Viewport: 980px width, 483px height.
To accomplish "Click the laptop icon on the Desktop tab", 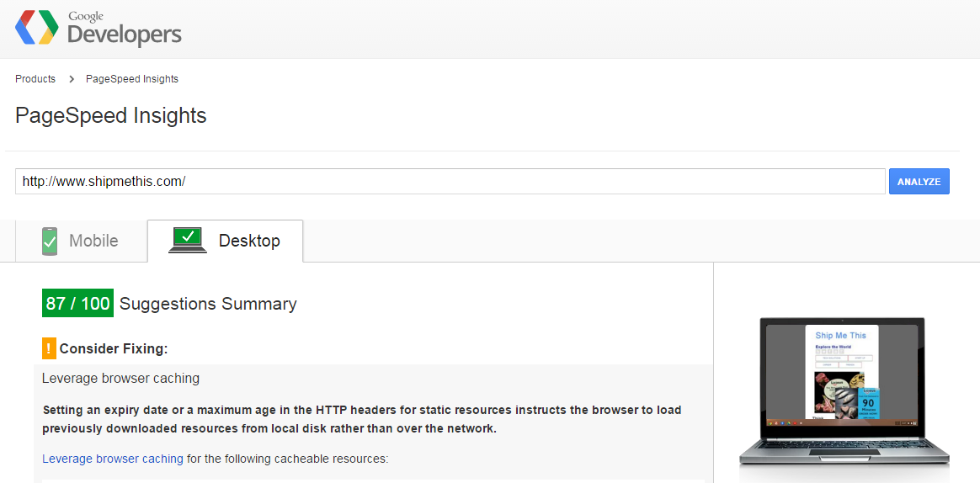I will 188,241.
